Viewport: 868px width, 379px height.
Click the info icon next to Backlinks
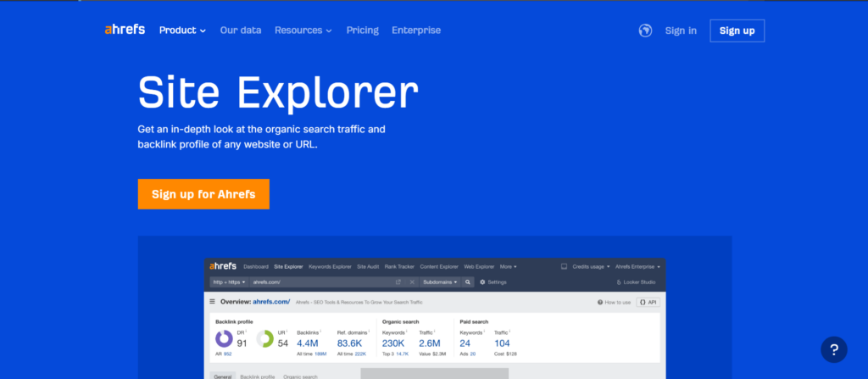click(320, 331)
